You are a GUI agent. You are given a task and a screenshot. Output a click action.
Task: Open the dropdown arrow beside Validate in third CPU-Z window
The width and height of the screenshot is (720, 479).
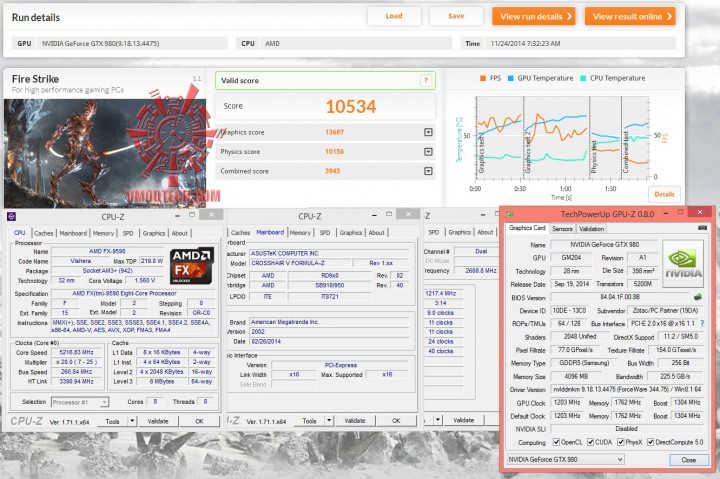coord(438,420)
